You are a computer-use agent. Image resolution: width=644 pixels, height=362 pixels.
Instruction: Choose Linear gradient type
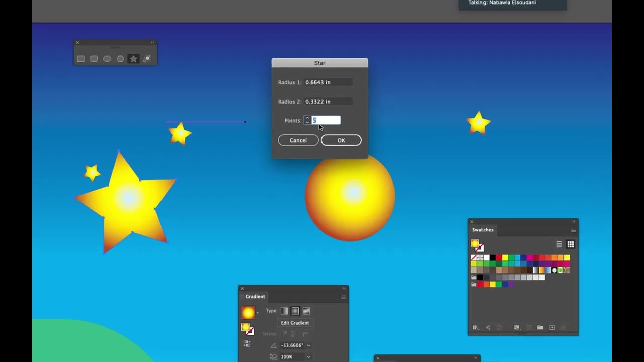coord(284,311)
